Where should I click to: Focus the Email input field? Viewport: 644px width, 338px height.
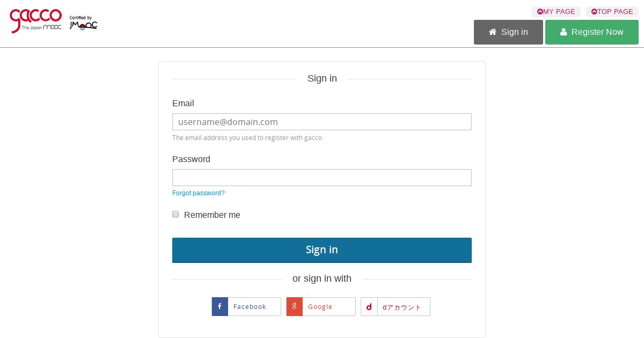click(322, 122)
